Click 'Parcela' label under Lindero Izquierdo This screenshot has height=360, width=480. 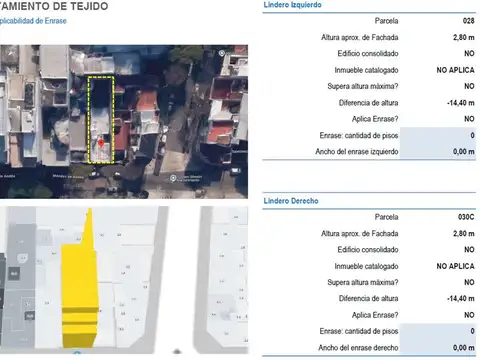(x=386, y=21)
